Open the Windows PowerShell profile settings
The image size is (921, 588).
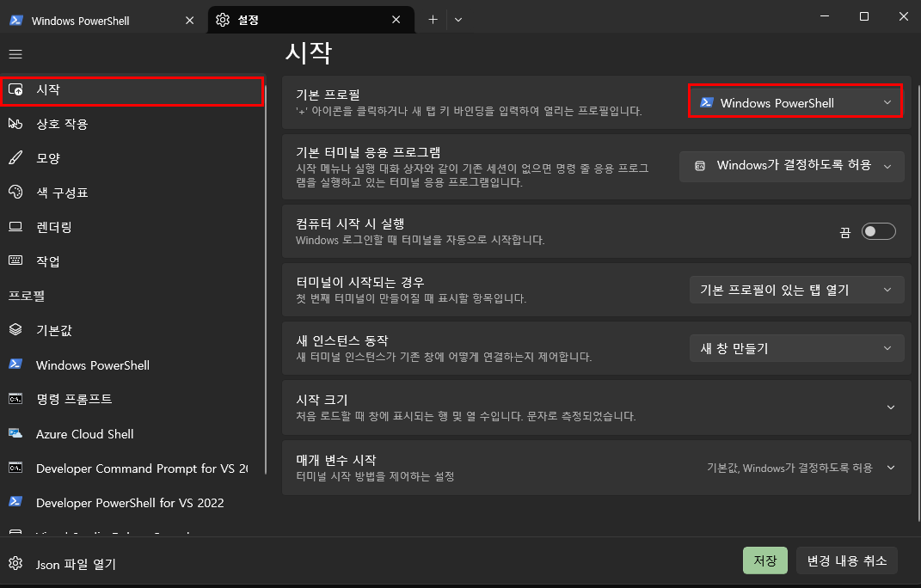[x=132, y=364]
